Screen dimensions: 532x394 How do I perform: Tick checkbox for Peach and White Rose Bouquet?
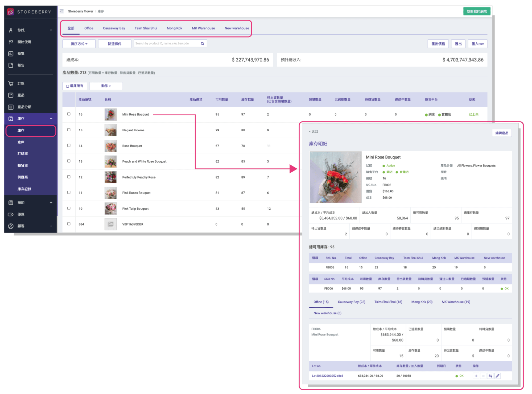[69, 161]
